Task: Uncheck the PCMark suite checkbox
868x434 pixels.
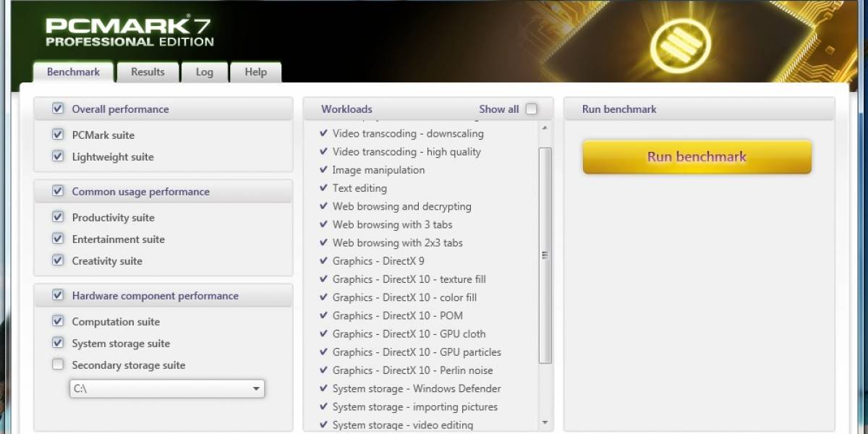Action: (x=58, y=135)
